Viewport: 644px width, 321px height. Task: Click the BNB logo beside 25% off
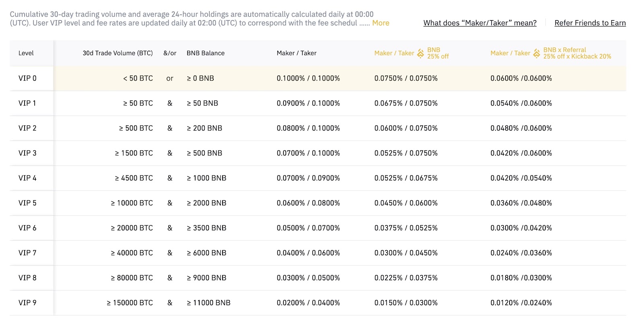click(x=420, y=53)
